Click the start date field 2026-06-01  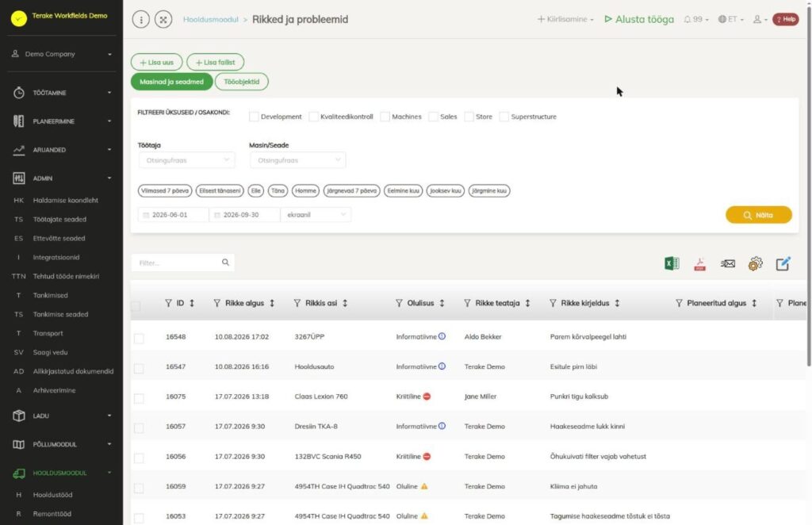pos(174,215)
